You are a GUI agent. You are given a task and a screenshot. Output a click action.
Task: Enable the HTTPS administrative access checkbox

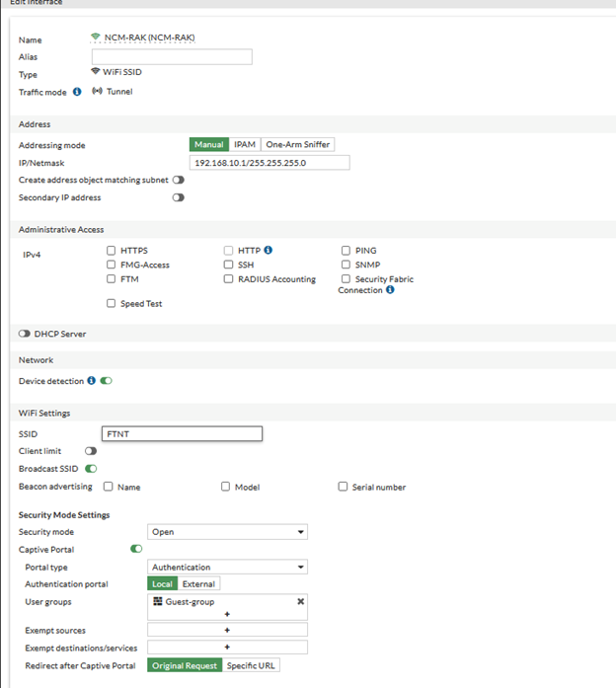pyautogui.click(x=112, y=251)
